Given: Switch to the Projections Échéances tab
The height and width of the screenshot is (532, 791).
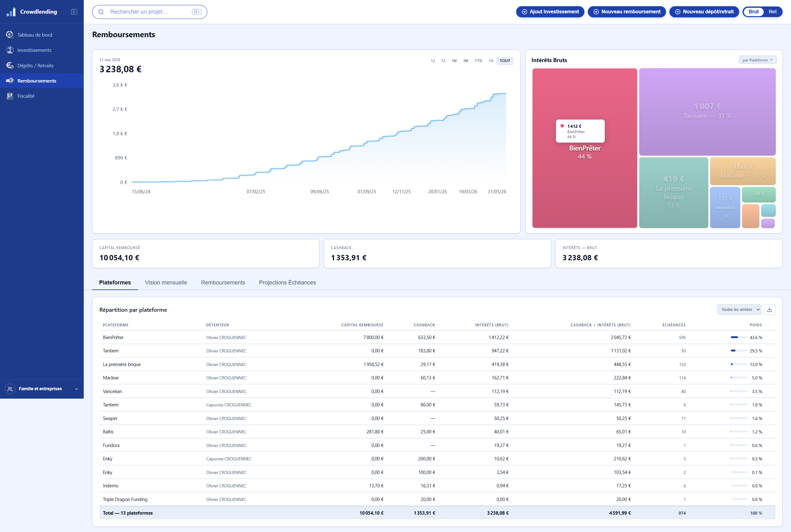Looking at the screenshot, I should pos(287,283).
